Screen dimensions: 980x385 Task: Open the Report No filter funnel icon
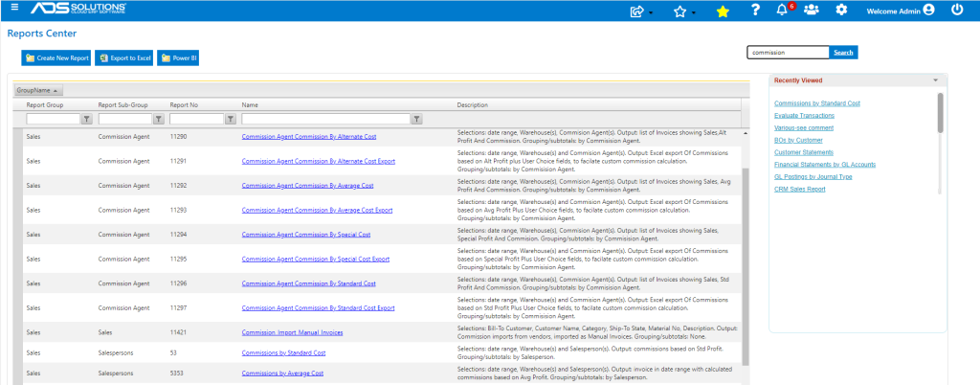[x=231, y=119]
